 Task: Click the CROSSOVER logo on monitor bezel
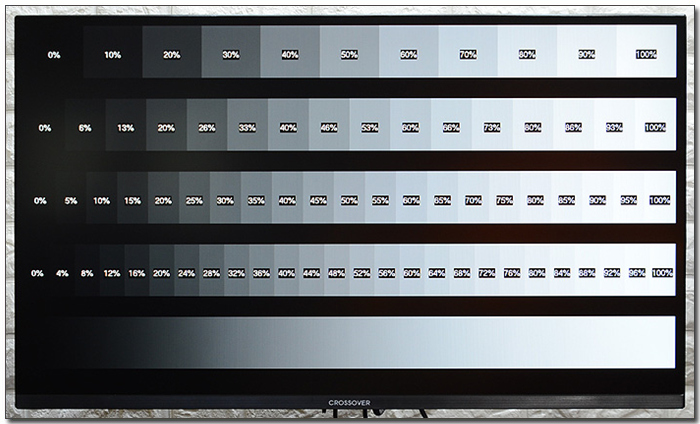pyautogui.click(x=349, y=403)
